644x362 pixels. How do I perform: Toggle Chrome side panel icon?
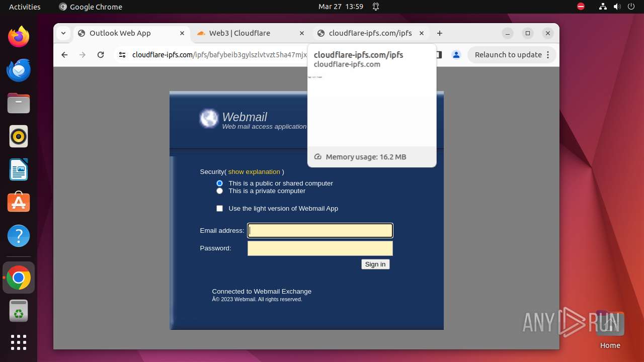439,55
